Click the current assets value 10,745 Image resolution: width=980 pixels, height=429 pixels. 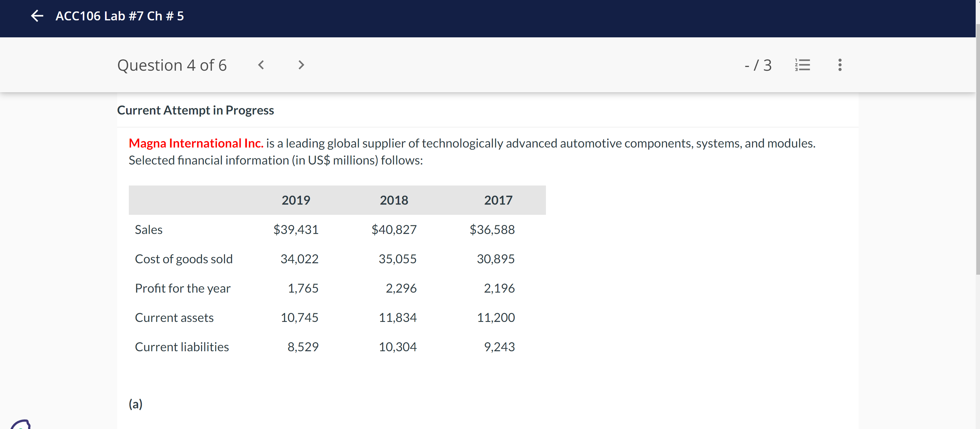299,318
